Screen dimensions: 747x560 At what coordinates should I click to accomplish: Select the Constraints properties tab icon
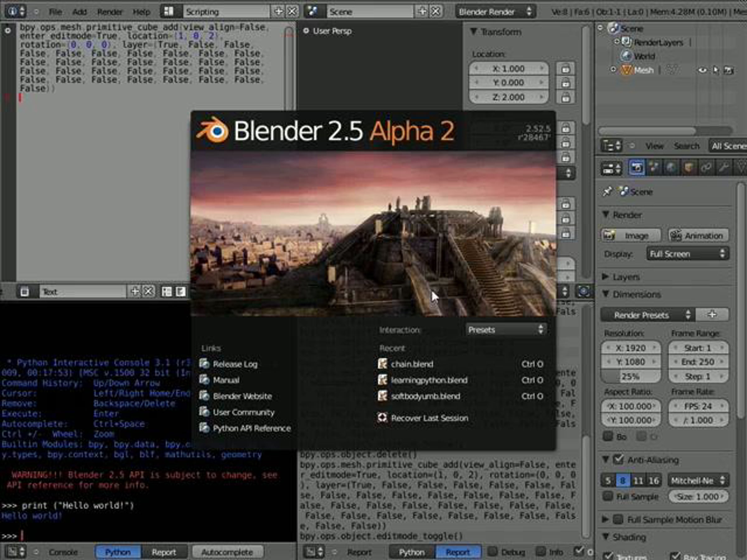tap(706, 168)
